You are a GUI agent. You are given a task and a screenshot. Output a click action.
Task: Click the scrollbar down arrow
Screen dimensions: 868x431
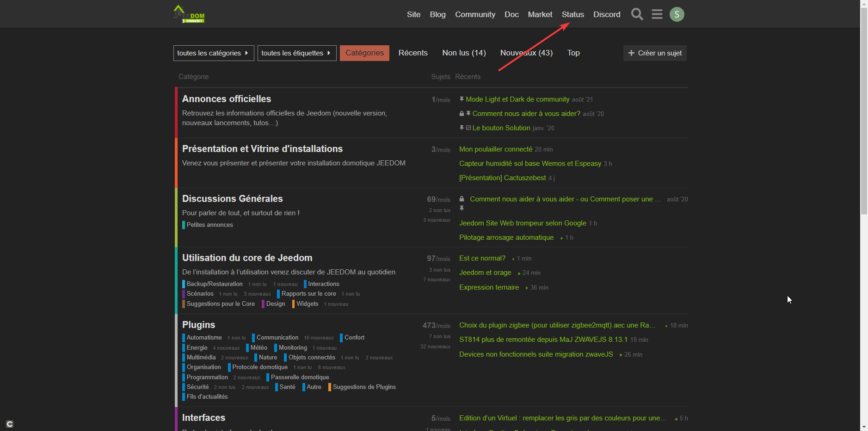point(864,427)
